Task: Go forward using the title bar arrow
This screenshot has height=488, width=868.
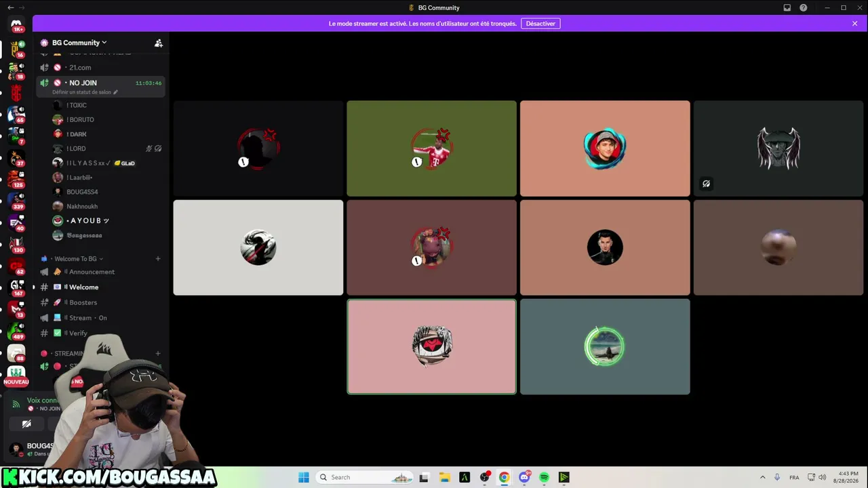Action: [x=23, y=7]
